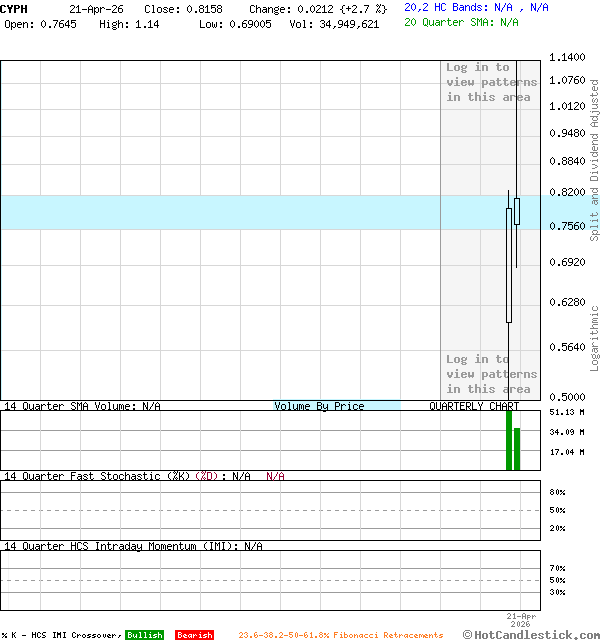Click the 20 Quarter SMA label
The image size is (600, 640).
(x=461, y=21)
